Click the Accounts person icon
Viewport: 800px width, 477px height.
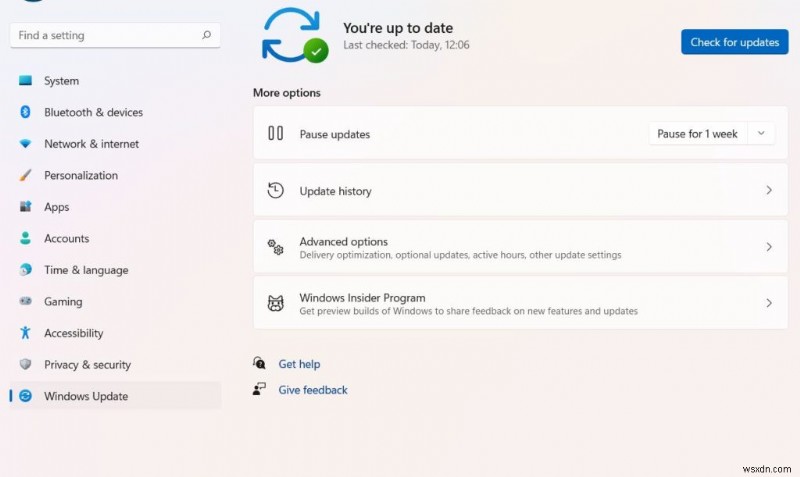(25, 238)
